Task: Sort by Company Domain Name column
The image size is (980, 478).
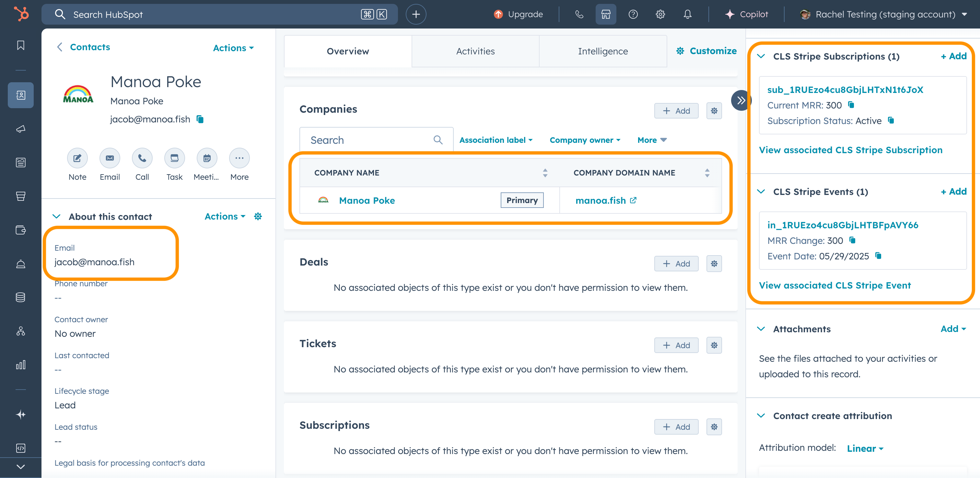Action: pyautogui.click(x=707, y=173)
